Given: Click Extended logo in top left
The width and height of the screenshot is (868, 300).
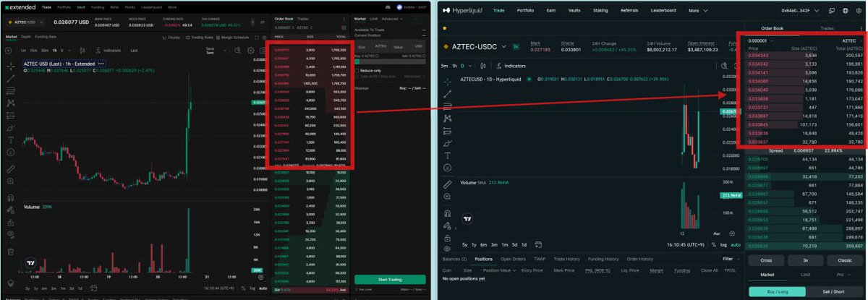Looking at the screenshot, I should pyautogui.click(x=20, y=7).
